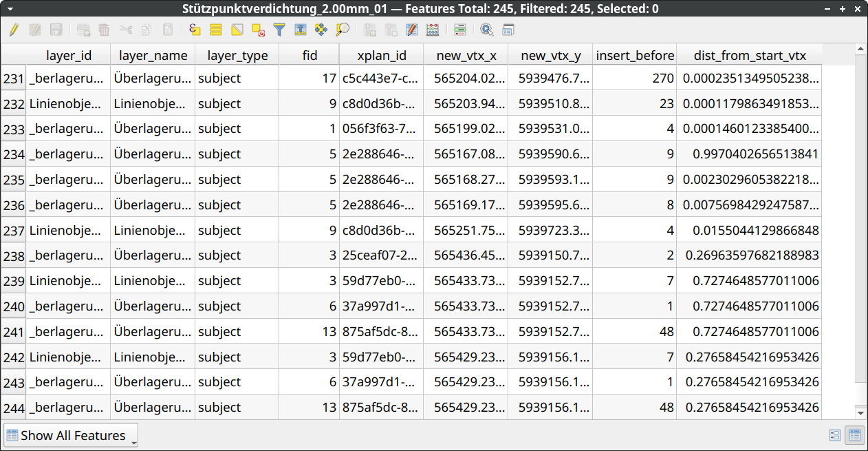Open the window menu arrow in the title bar
The width and height of the screenshot is (868, 451).
coord(8,8)
